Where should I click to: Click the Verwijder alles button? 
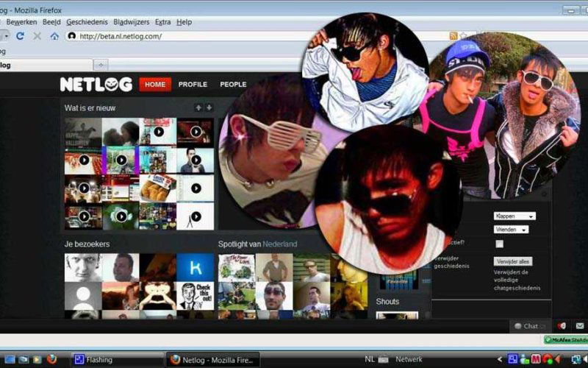point(512,261)
